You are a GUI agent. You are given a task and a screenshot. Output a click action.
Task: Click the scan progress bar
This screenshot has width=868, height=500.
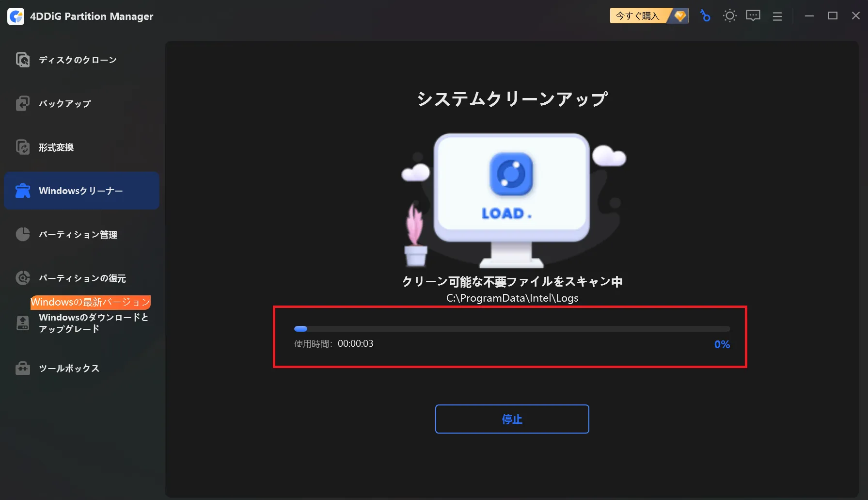tap(512, 329)
